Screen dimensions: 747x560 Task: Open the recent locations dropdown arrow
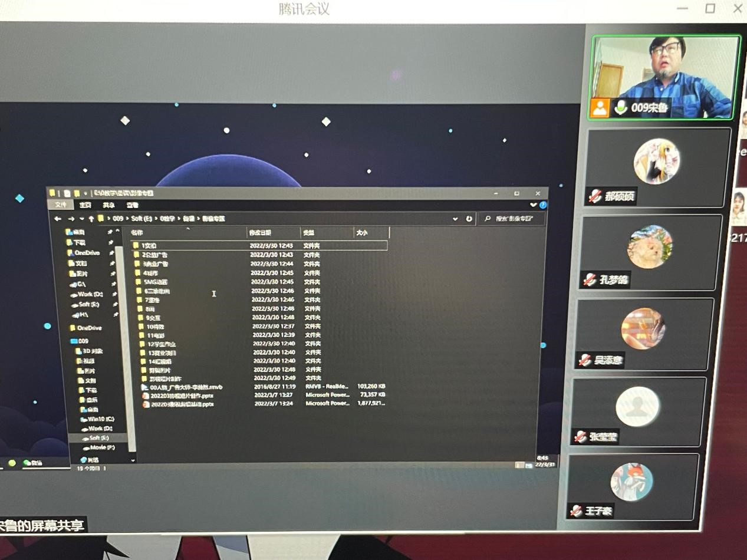81,219
